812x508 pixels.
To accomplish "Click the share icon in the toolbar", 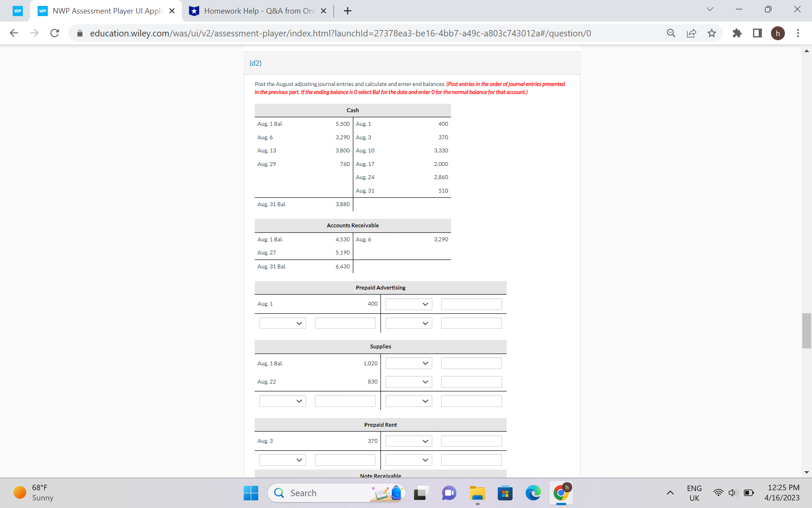I will (x=691, y=33).
